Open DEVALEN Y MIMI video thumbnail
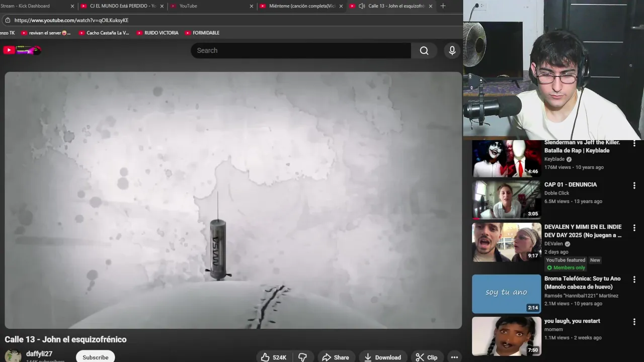Image resolution: width=644 pixels, height=362 pixels. [x=507, y=242]
